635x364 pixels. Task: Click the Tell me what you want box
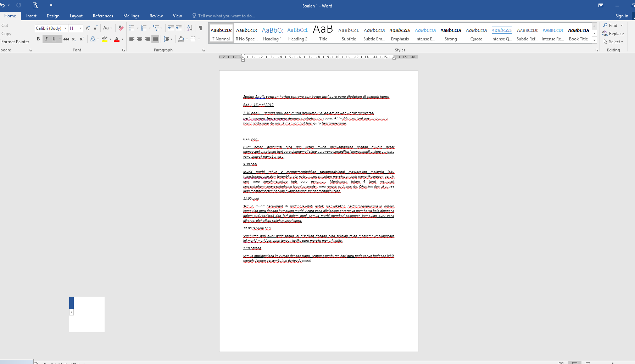point(226,16)
